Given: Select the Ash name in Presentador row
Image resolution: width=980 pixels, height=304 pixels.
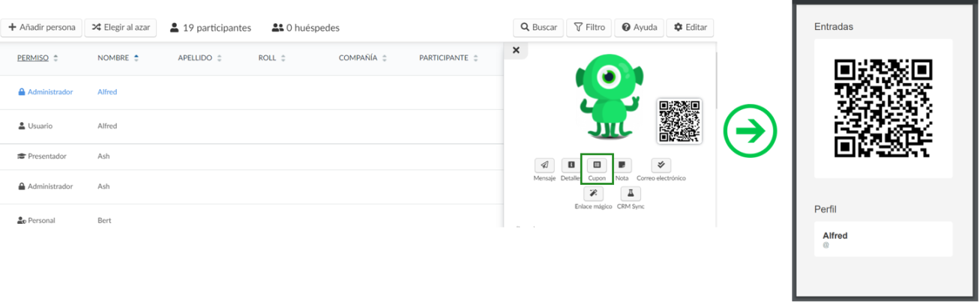Looking at the screenshot, I should click(x=103, y=156).
